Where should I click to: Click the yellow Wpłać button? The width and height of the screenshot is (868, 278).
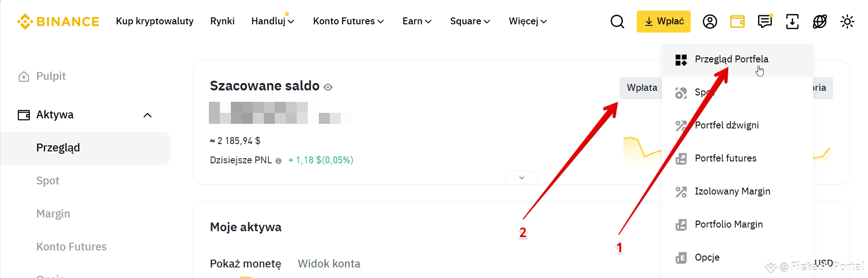pos(664,22)
